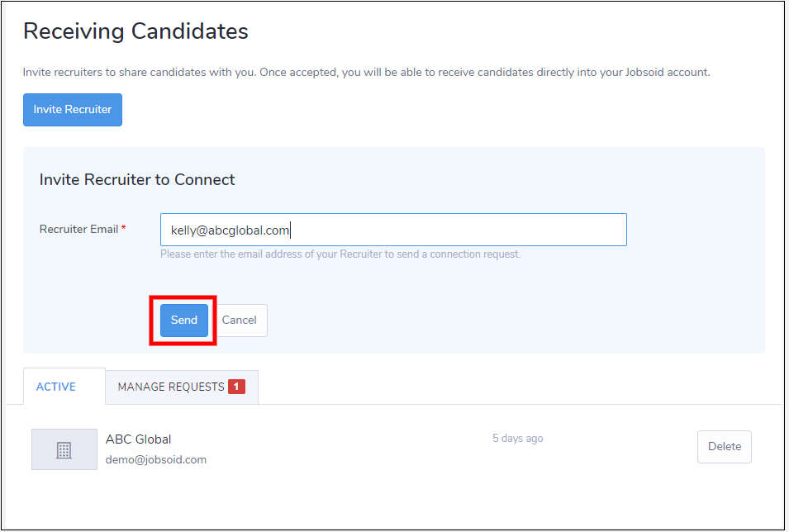Screen dimensions: 789x532
Task: Click the '5 days ago' timestamp
Action: [517, 439]
